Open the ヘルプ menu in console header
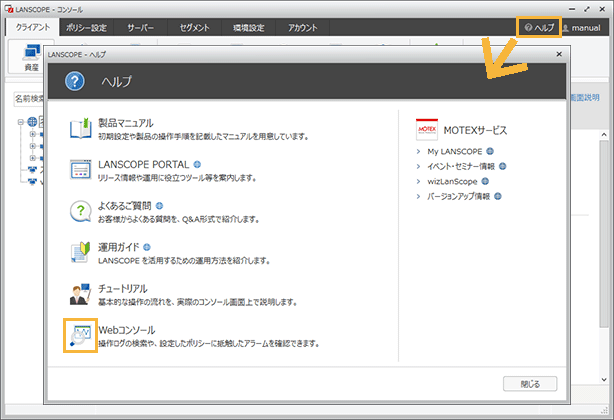614x420 pixels. (x=539, y=27)
